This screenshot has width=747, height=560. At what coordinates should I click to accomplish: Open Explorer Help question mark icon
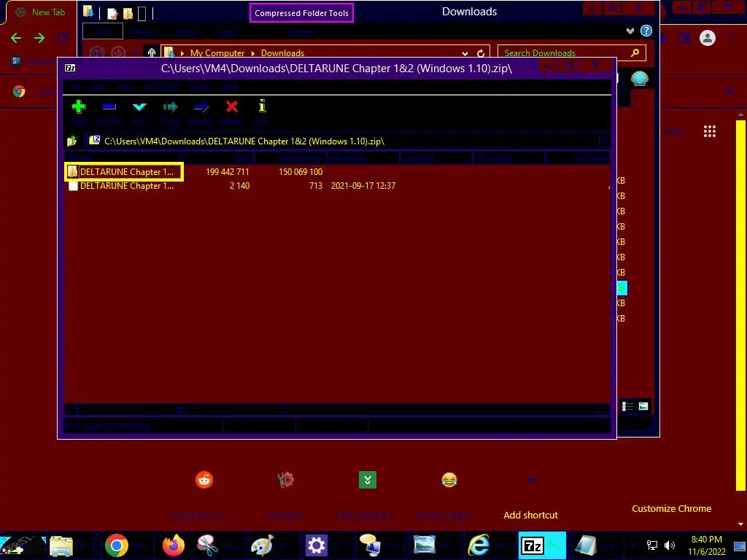(x=646, y=31)
